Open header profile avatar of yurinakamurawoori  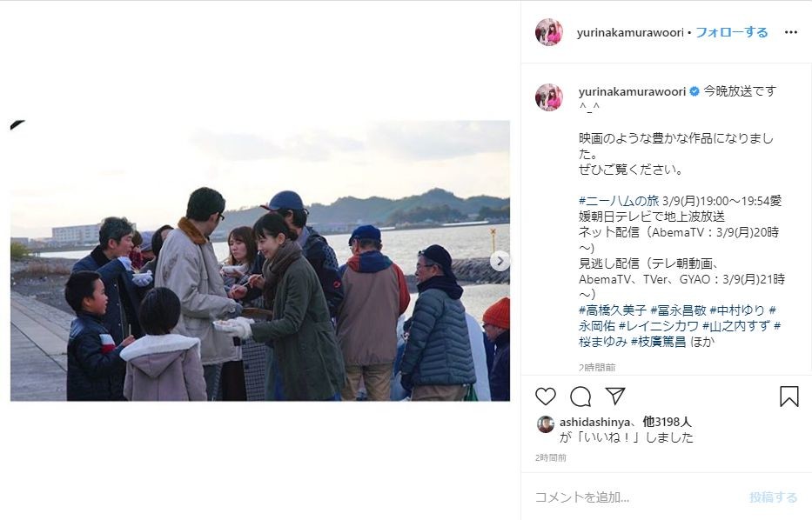pos(548,32)
